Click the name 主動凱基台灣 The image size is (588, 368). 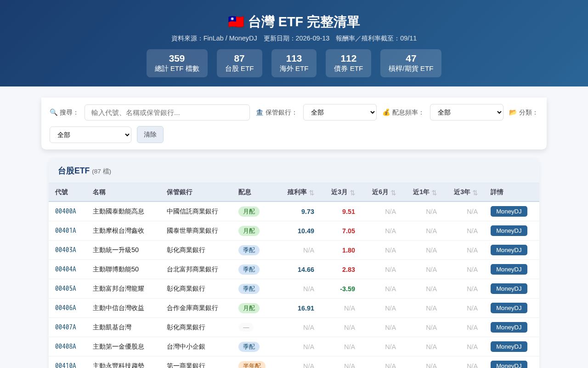112,327
